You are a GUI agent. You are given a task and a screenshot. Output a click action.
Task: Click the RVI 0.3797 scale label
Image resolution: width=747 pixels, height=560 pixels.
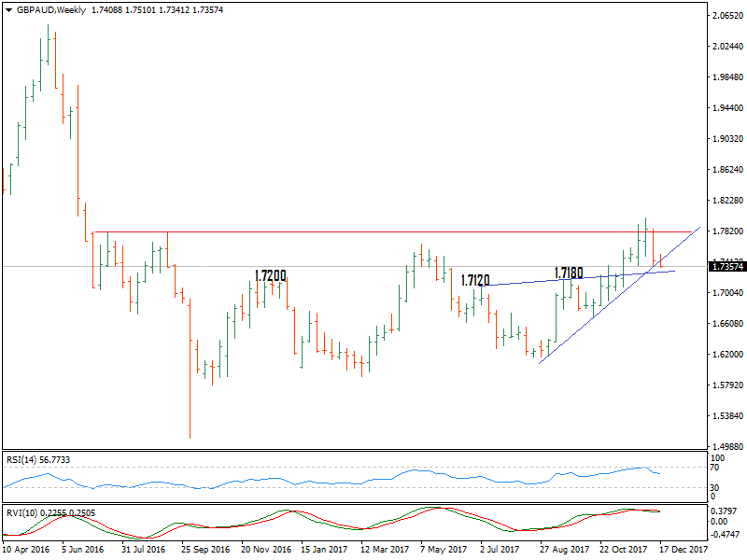coord(722,511)
